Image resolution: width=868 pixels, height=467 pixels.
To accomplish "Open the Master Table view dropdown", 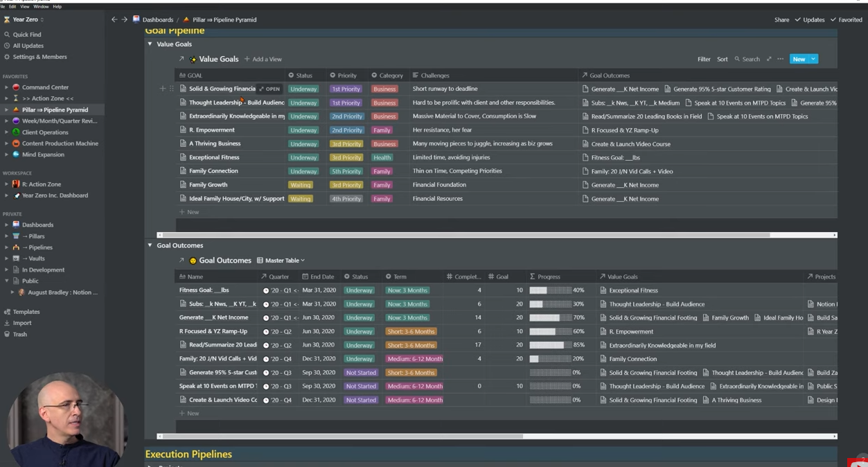I will pos(281,261).
